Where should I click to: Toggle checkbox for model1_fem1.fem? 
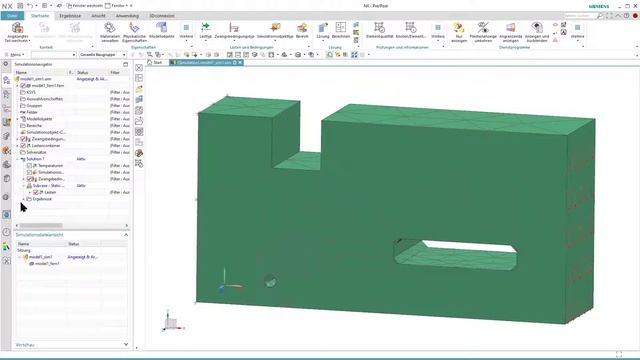pos(23,86)
